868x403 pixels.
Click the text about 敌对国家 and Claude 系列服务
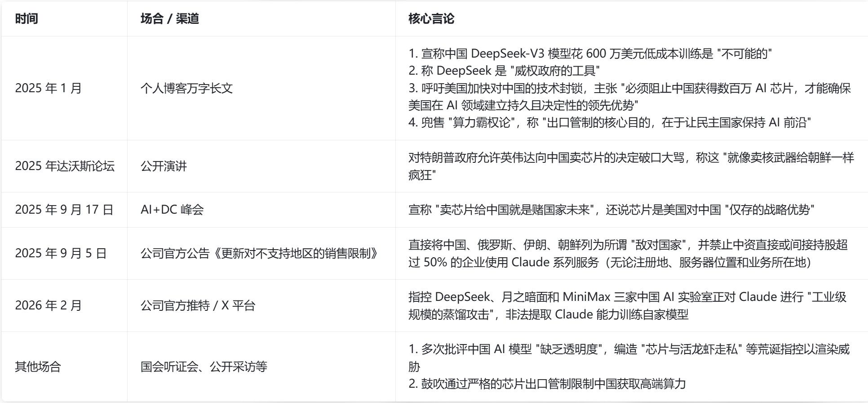point(628,253)
